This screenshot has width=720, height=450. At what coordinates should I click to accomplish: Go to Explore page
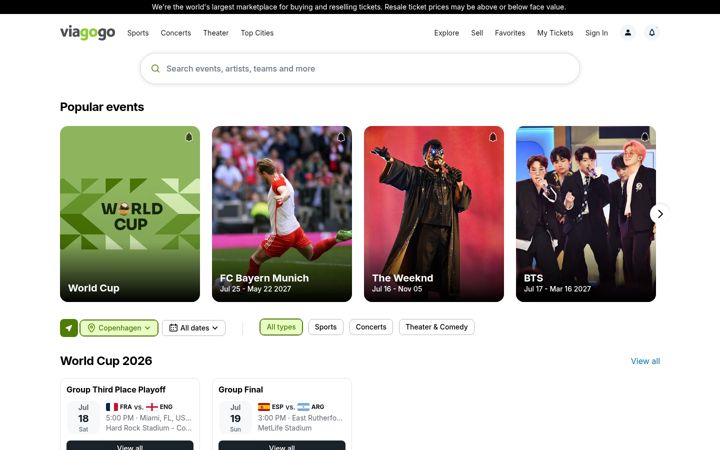pyautogui.click(x=446, y=33)
